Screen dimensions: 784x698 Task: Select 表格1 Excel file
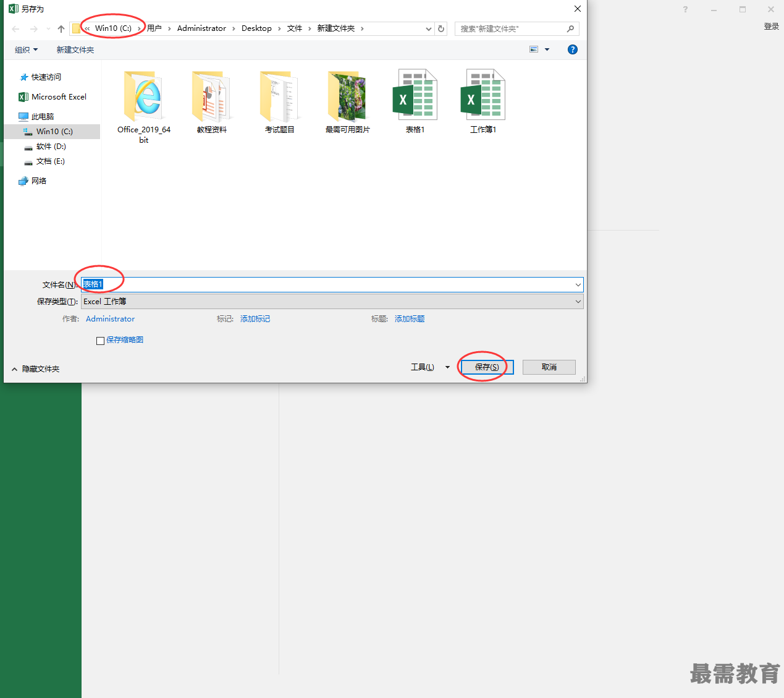tap(415, 102)
